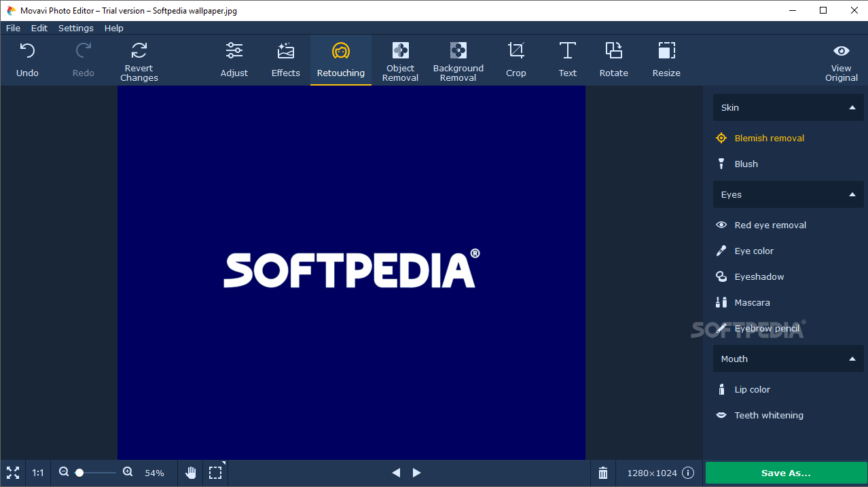Click the Undo icon
The width and height of the screenshot is (868, 487).
27,50
